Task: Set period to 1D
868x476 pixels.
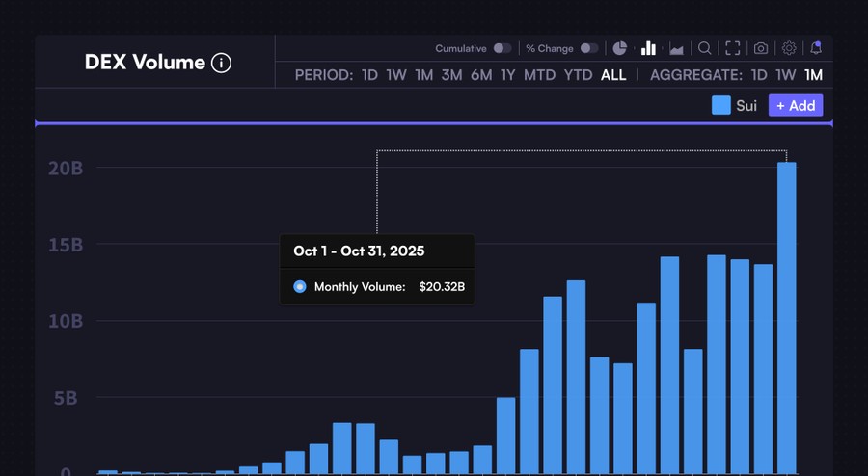Action: click(369, 75)
